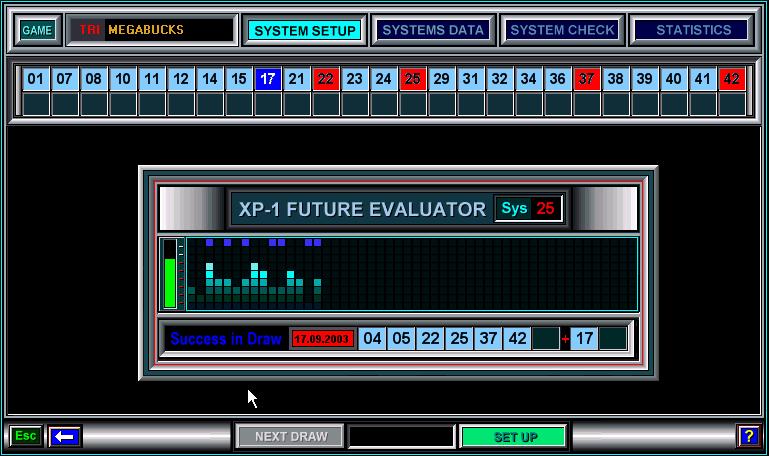Click drawn number 05 in results

[x=401, y=338]
